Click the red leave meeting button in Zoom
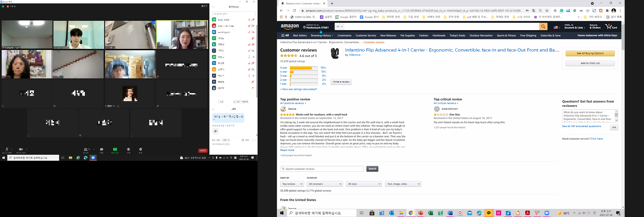This screenshot has width=644, height=217. click(203, 151)
